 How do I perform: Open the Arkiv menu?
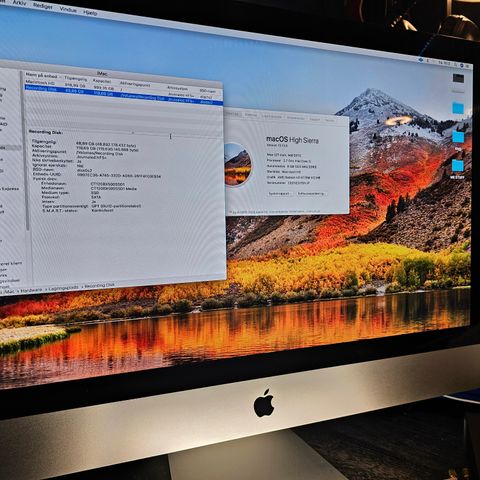click(x=19, y=3)
